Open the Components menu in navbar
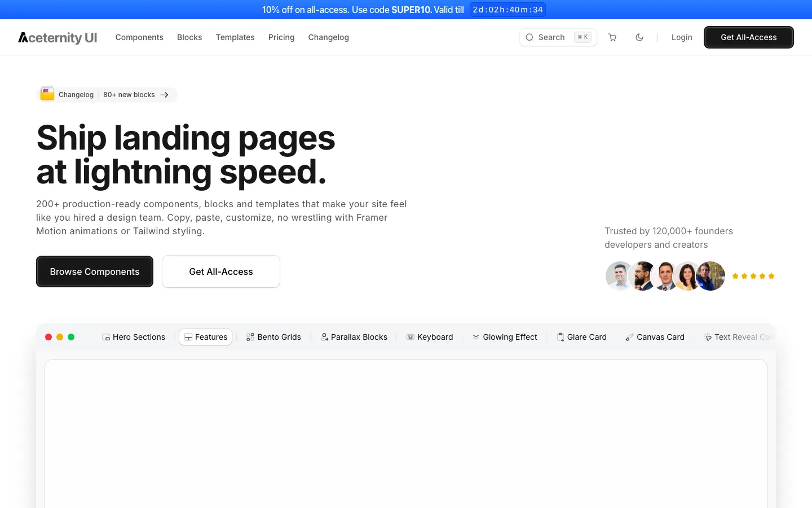Image resolution: width=812 pixels, height=508 pixels. 139,37
